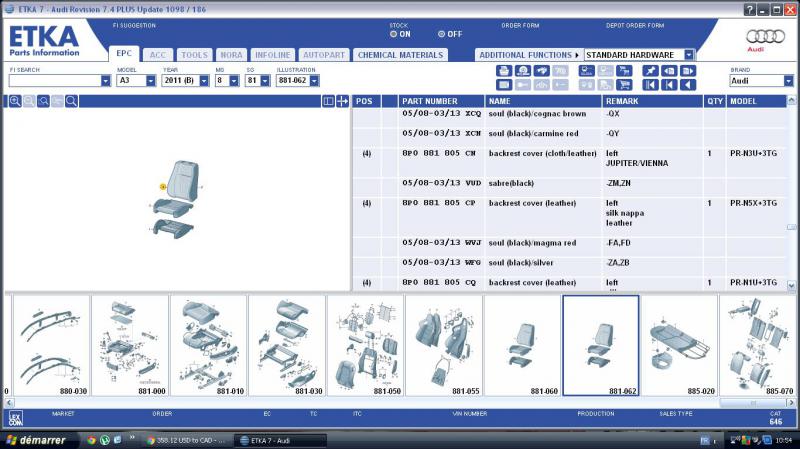Click right arrow of thumbnail strip scrollbar
This screenshot has width=800, height=449.
click(791, 403)
